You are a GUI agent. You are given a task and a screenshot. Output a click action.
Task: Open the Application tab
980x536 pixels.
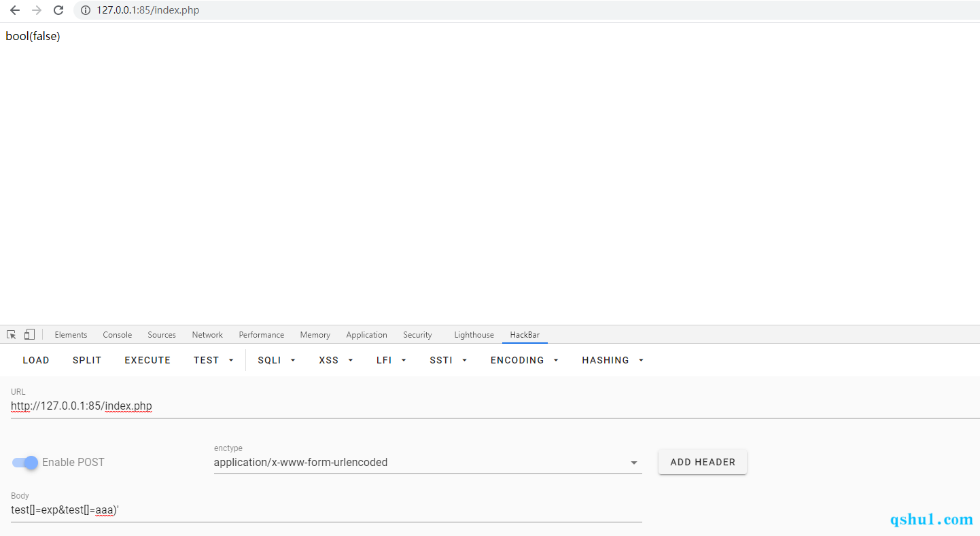click(366, 335)
